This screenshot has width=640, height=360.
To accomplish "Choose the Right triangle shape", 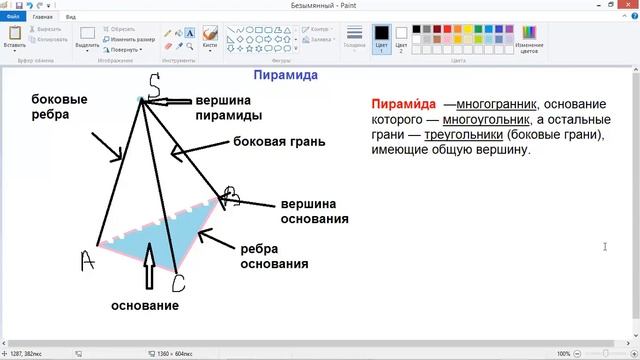I will tap(231, 39).
